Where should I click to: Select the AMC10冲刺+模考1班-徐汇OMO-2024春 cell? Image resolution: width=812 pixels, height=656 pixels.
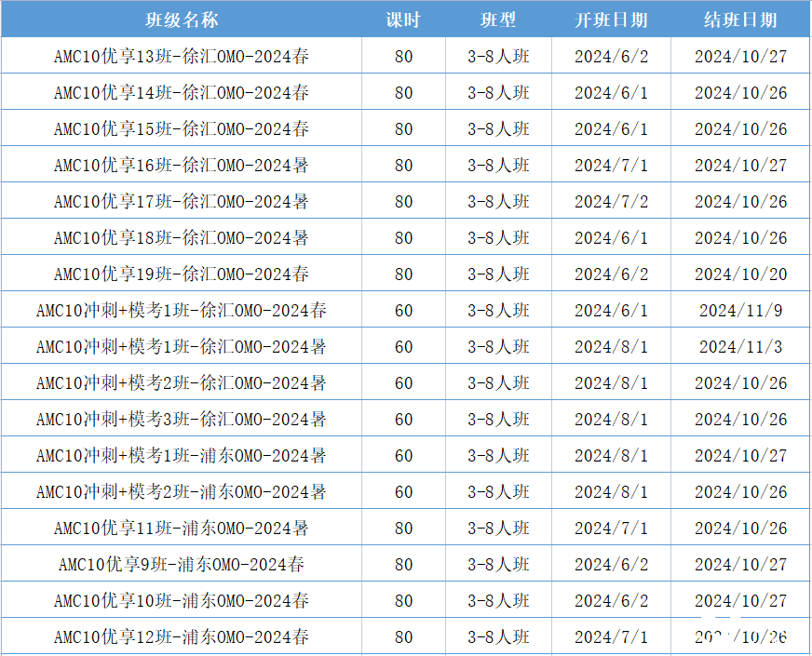tap(182, 310)
